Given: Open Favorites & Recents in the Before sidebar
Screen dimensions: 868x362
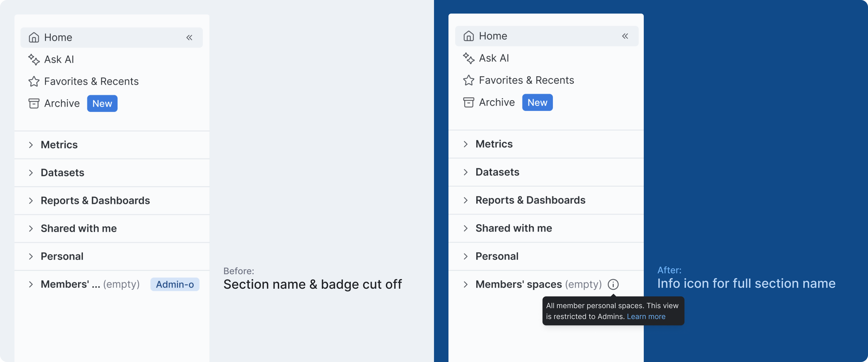Looking at the screenshot, I should (x=91, y=81).
